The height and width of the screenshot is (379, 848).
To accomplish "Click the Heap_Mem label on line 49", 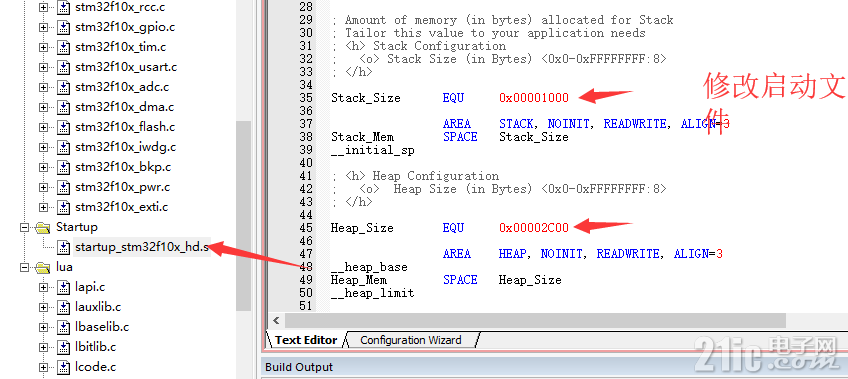I will [x=359, y=280].
